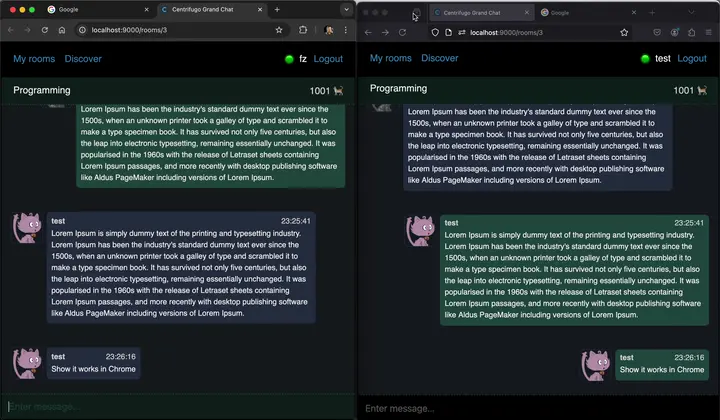Switch to the Google tab in Chrome
This screenshot has height=420, width=720.
coord(99,9)
